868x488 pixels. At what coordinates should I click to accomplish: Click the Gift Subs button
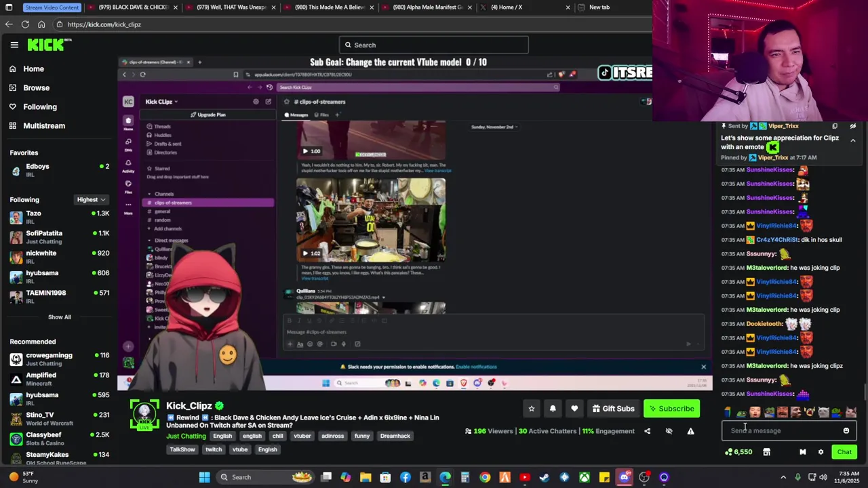tap(613, 409)
